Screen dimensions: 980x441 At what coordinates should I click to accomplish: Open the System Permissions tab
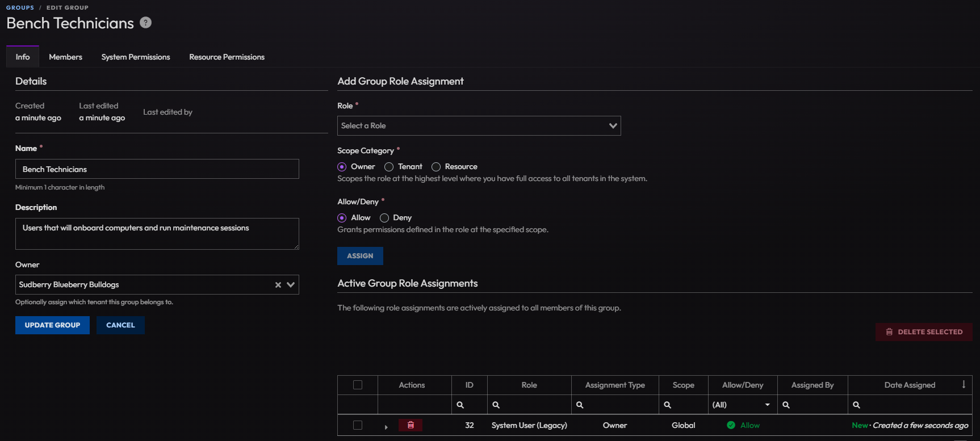pyautogui.click(x=136, y=57)
